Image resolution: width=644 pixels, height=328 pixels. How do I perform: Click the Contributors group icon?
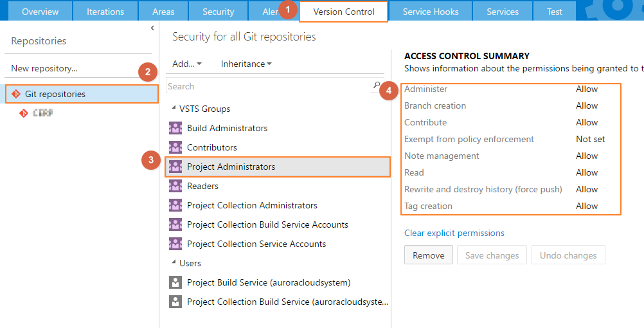point(175,147)
